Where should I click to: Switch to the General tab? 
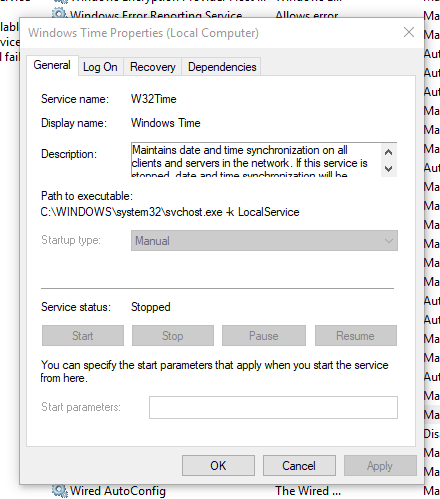(x=52, y=65)
